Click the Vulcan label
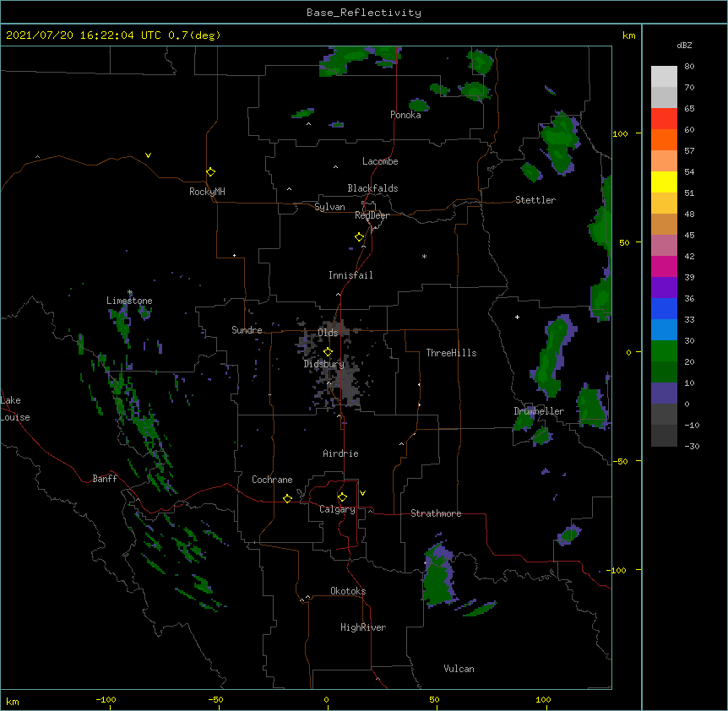The width and height of the screenshot is (728, 711). [x=459, y=669]
